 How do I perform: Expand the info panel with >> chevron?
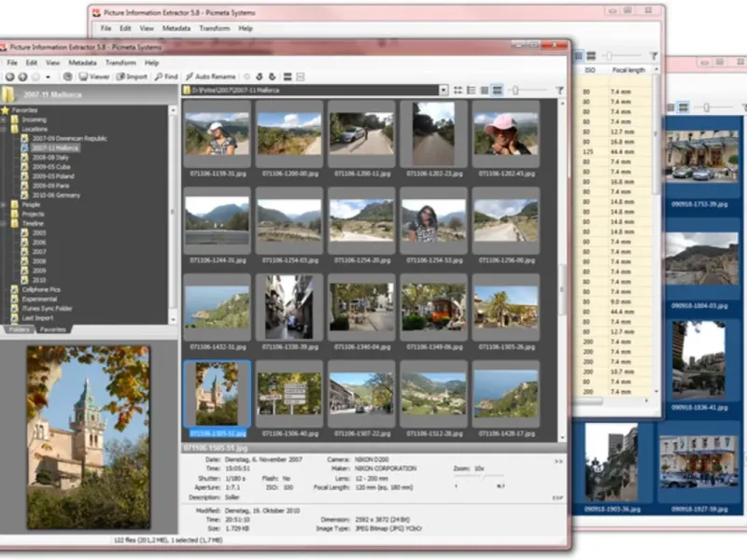(x=558, y=461)
